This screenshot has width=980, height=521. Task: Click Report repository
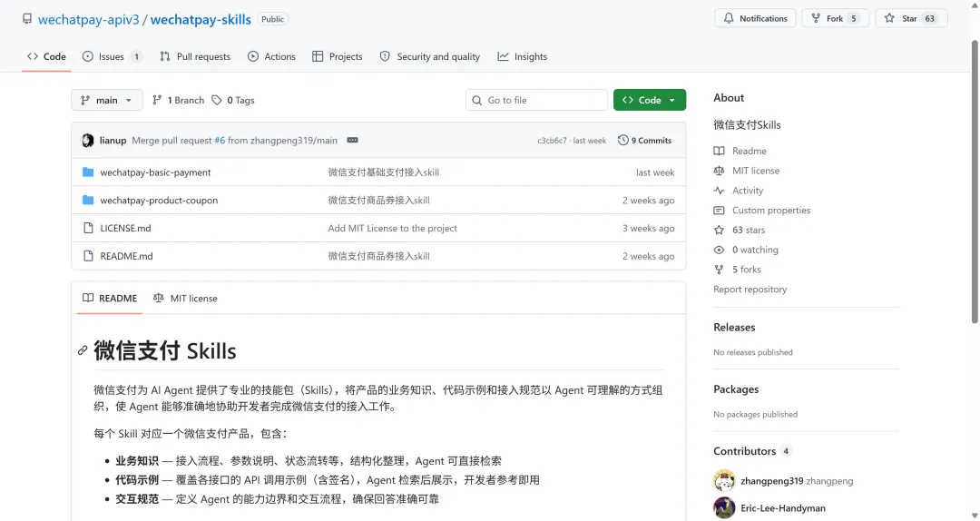click(x=750, y=289)
